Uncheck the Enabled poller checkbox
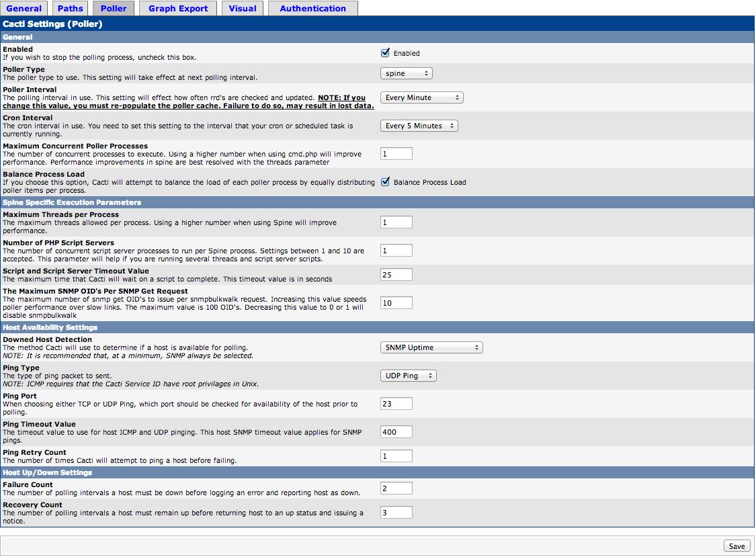 coord(385,53)
